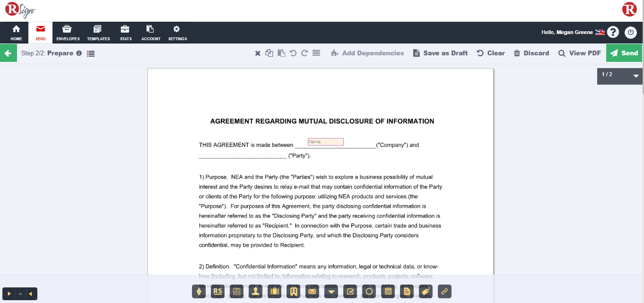Click Add Dependencies
This screenshot has width=644, height=303.
point(367,53)
